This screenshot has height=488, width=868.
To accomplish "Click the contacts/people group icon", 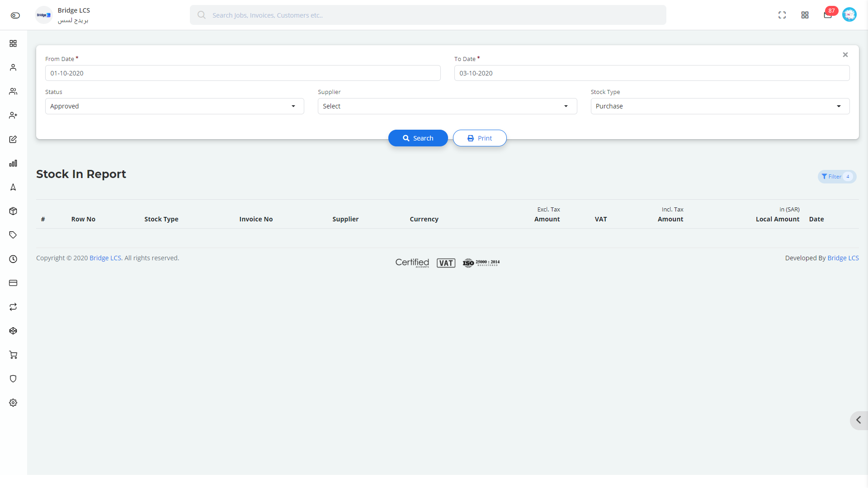I will coord(13,90).
